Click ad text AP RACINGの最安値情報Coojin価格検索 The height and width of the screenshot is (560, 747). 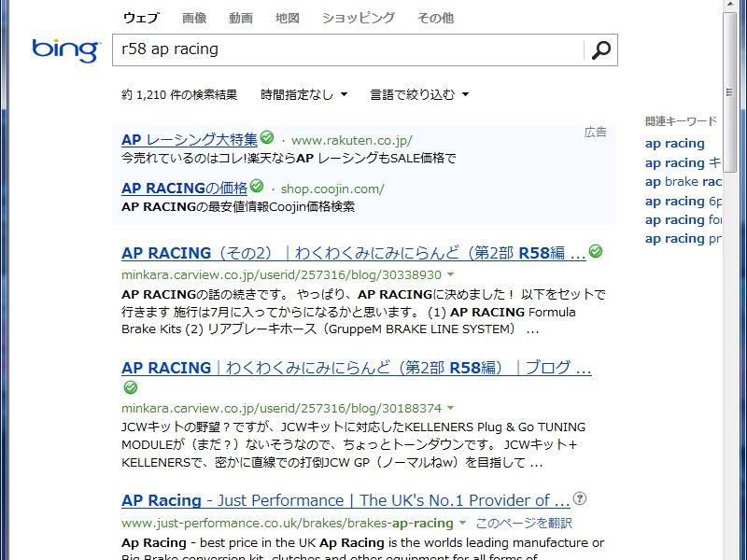[x=238, y=206]
